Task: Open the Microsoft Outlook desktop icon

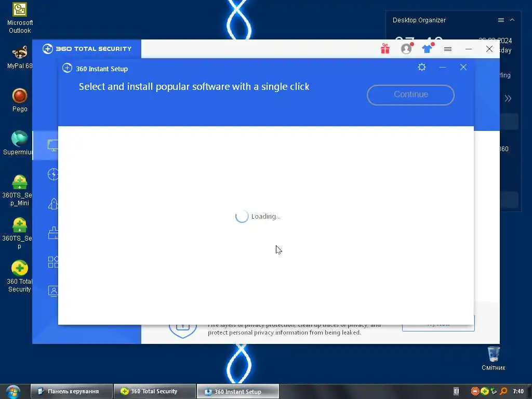Action: [x=20, y=18]
